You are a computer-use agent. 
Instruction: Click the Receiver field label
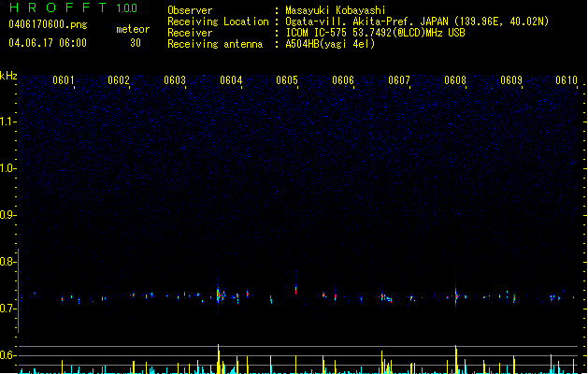[190, 33]
